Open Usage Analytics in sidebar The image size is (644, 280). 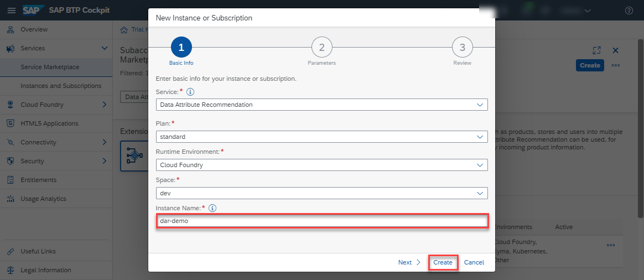click(x=56, y=199)
